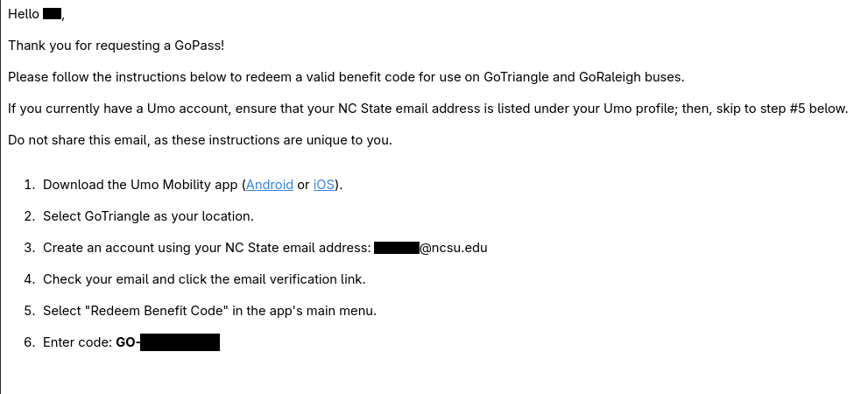
Task: Click the "Do not share this email" line
Action: click(200, 140)
